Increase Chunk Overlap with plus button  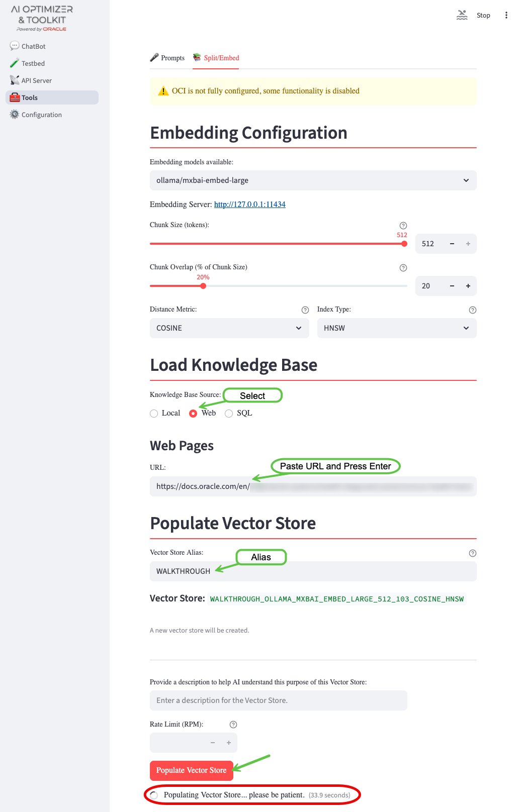tap(468, 286)
